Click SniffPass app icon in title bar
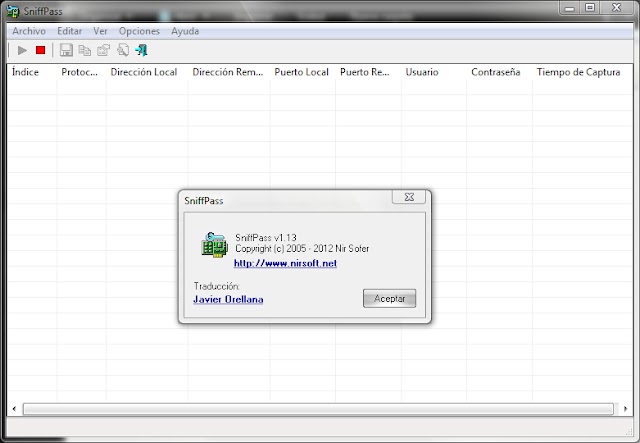The image size is (640, 443). click(13, 11)
